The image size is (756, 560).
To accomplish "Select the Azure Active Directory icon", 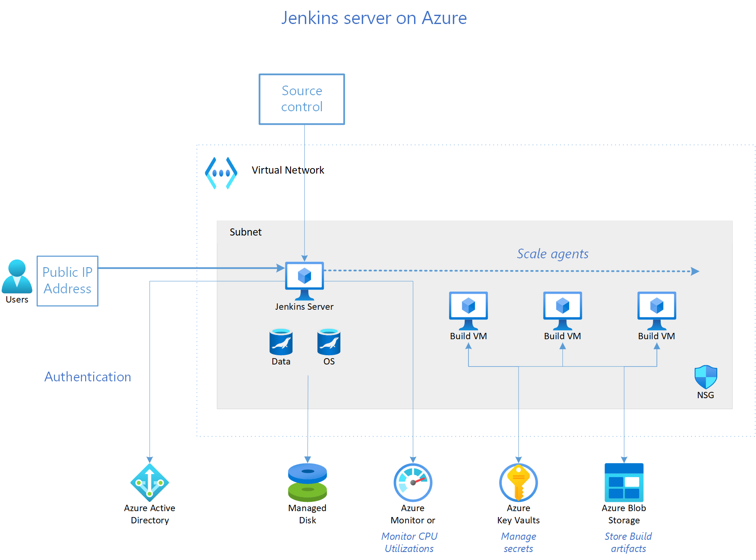I will point(150,483).
